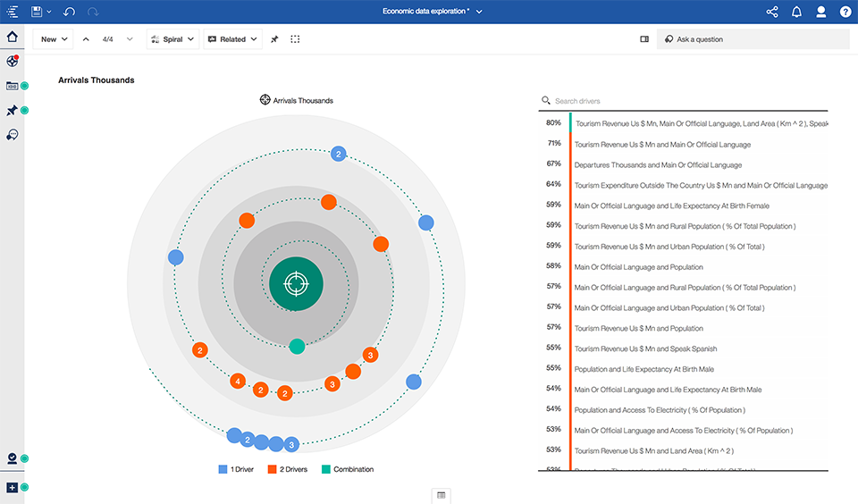This screenshot has width=858, height=504.
Task: Open the data table icon at bottom
Action: point(441,495)
